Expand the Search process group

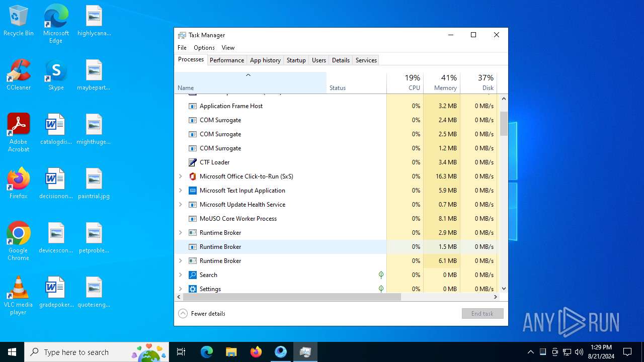[x=181, y=275]
